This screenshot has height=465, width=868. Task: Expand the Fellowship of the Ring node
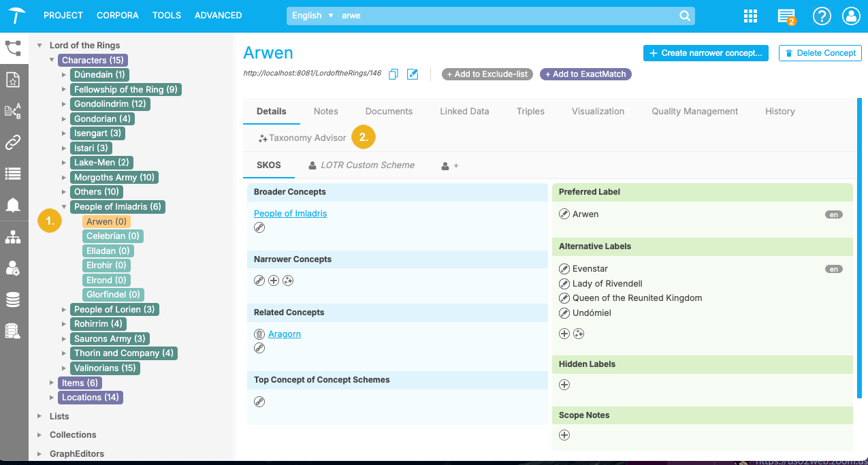pyautogui.click(x=64, y=89)
